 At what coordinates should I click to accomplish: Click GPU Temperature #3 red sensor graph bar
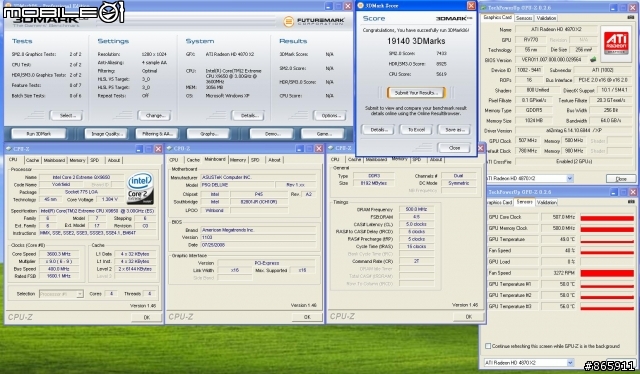pyautogui.click(x=607, y=307)
